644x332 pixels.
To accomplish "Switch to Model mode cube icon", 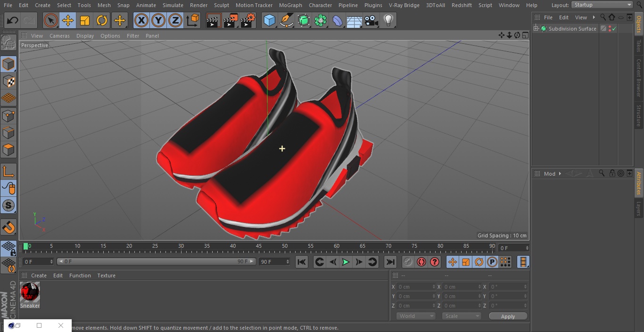I will tap(8, 64).
